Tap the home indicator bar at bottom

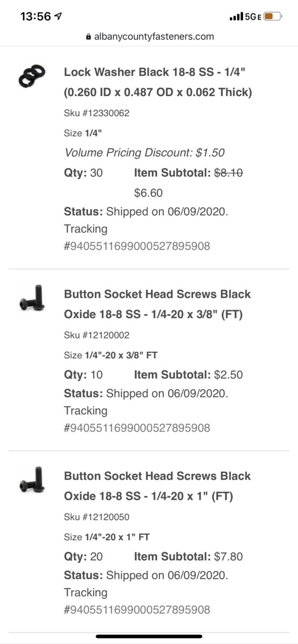(x=149, y=636)
